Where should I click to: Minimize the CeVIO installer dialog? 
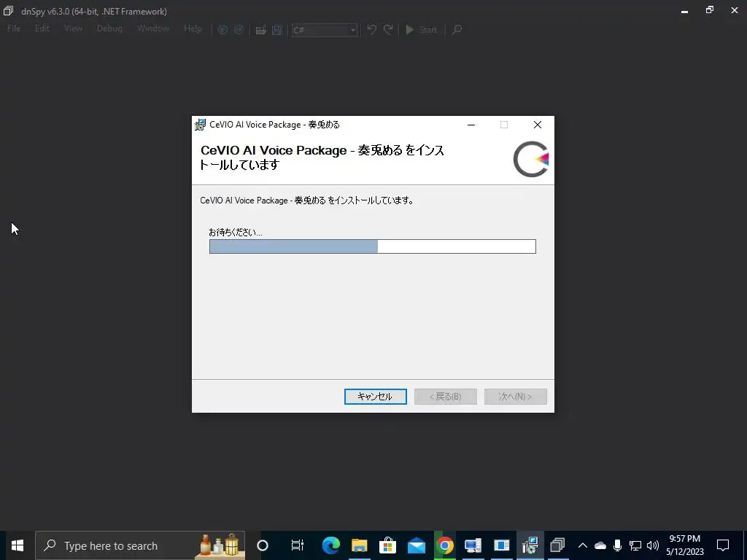coord(471,125)
